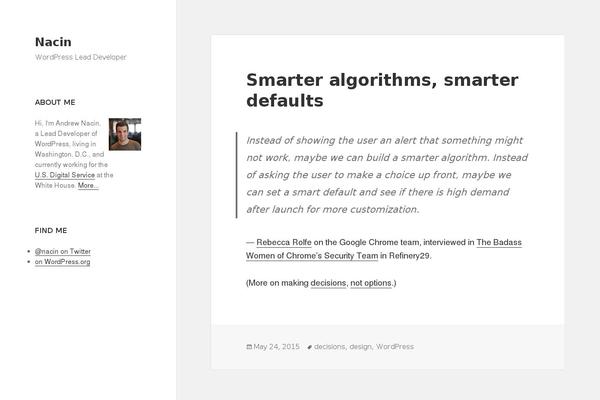Open the U.S. Digital Service link
Image resolution: width=600 pixels, height=400 pixels.
coord(65,175)
